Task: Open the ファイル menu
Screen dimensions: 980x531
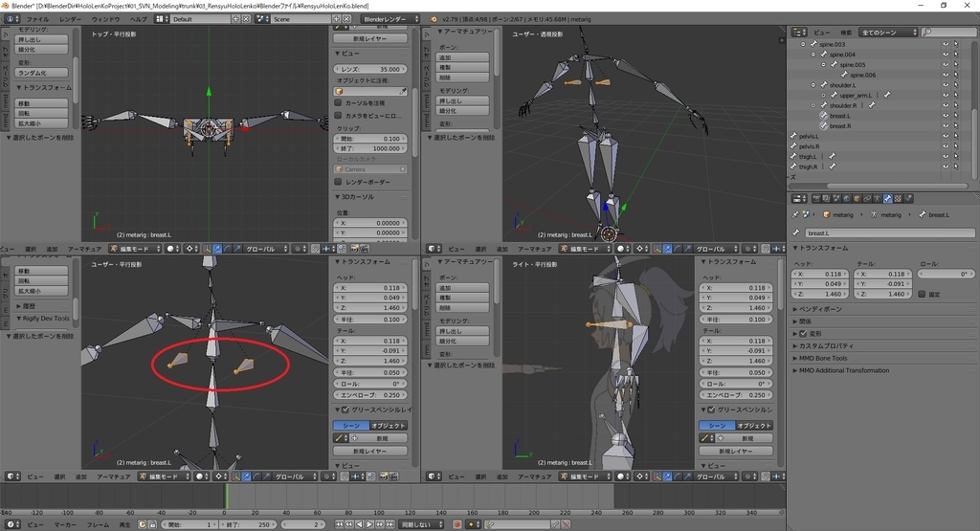Action: tap(37, 19)
